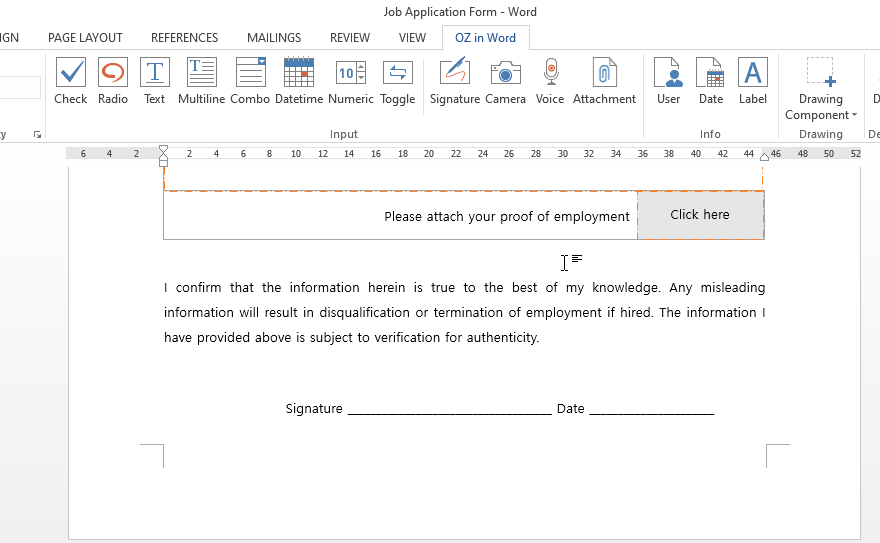Viewport: 880px width, 543px height.
Task: Insert a Multiline text control
Action: [x=201, y=81]
